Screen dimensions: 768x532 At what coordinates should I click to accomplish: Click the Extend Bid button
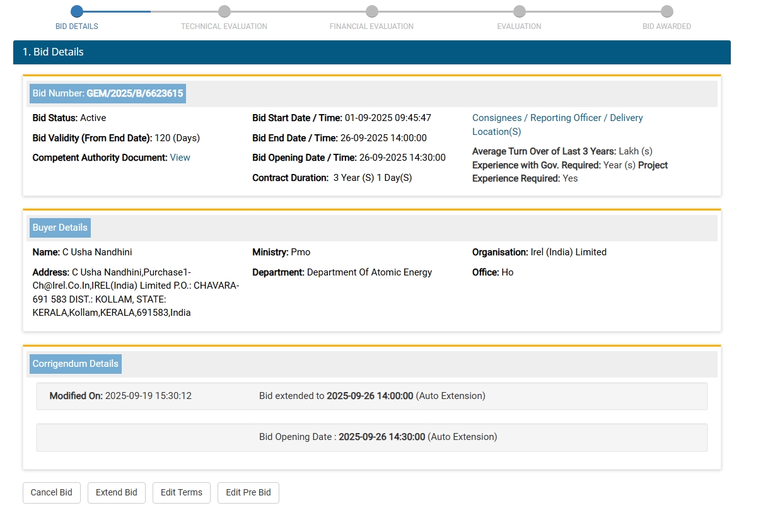coord(116,492)
